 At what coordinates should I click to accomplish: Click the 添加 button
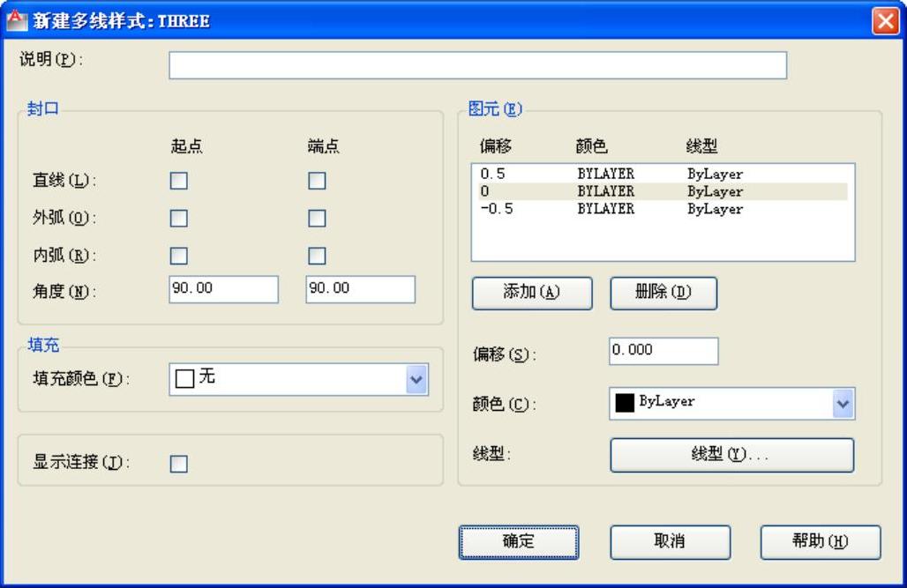tap(531, 294)
